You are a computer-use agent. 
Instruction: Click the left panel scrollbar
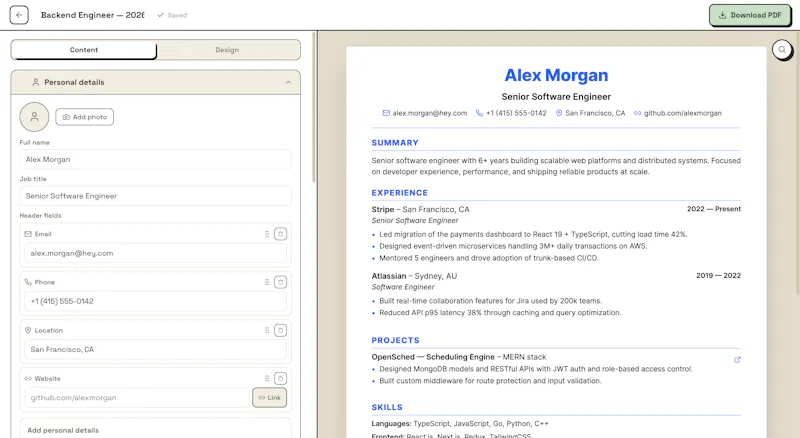click(x=313, y=108)
